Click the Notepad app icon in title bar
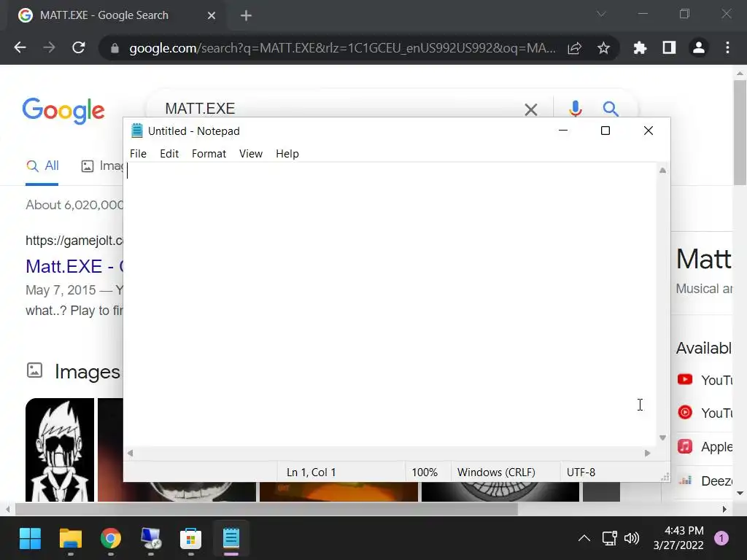Image resolution: width=747 pixels, height=560 pixels. click(x=137, y=131)
